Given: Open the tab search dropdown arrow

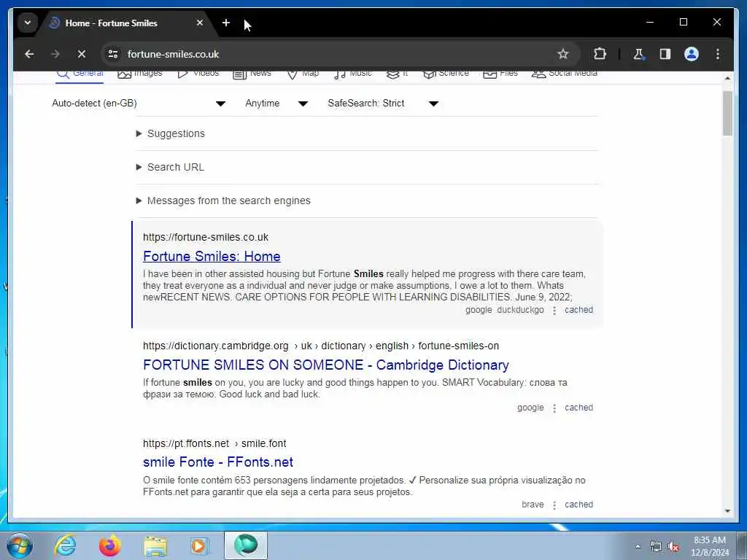Looking at the screenshot, I should [28, 23].
